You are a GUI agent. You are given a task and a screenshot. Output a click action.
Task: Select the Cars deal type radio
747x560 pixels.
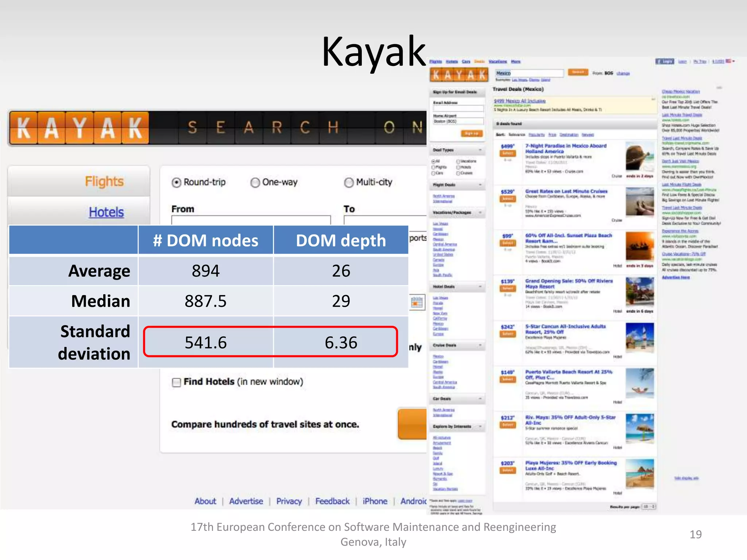click(x=433, y=173)
